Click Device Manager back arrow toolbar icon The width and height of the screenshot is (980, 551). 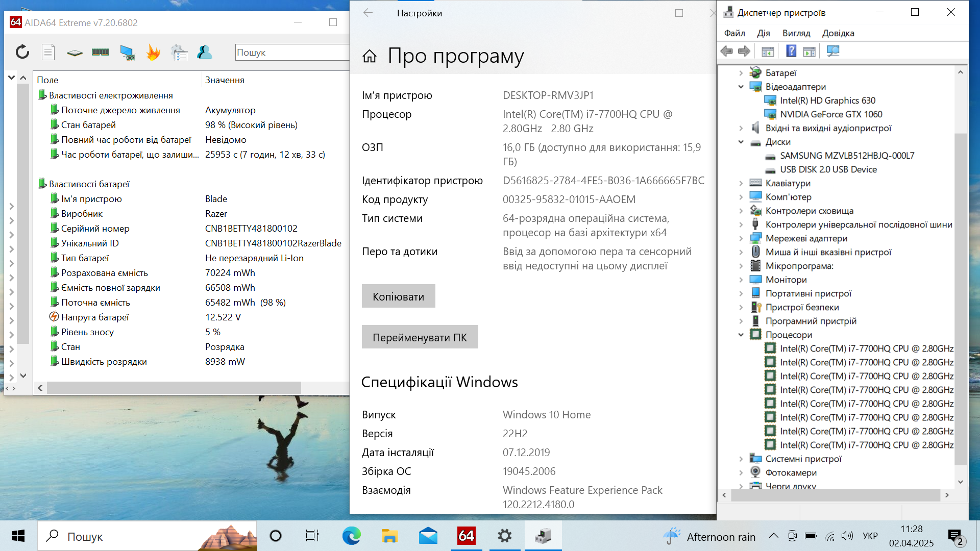727,51
